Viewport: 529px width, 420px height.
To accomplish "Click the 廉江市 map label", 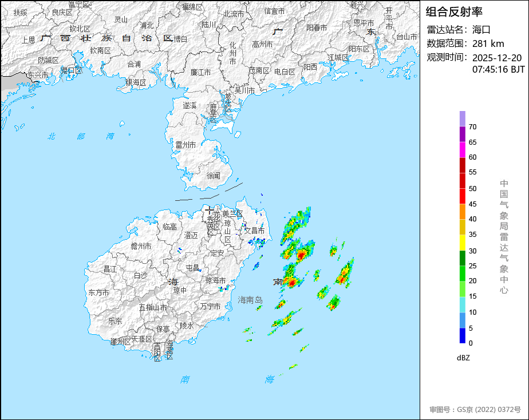I will pos(200,72).
